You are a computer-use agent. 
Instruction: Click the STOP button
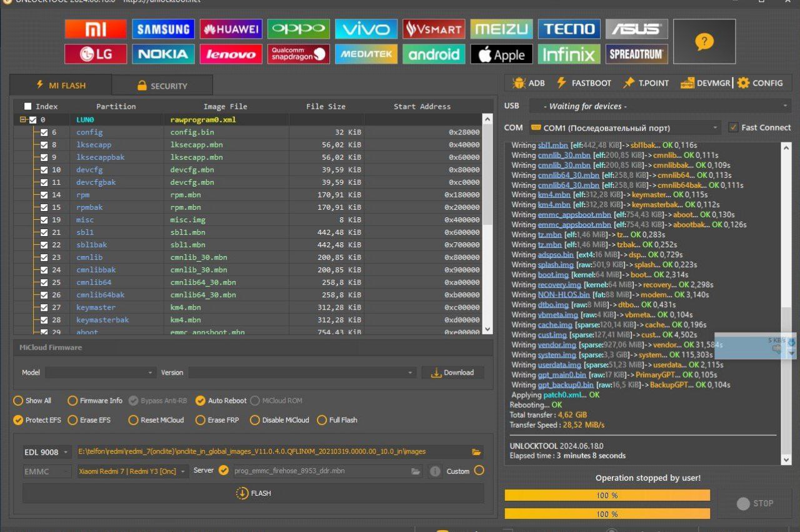755,503
